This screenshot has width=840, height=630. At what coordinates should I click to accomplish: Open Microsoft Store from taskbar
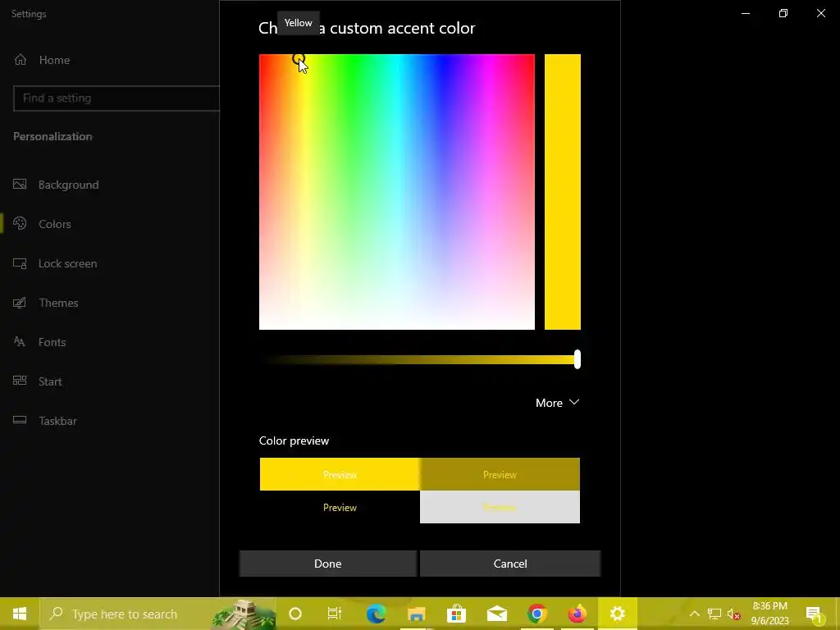(456, 614)
